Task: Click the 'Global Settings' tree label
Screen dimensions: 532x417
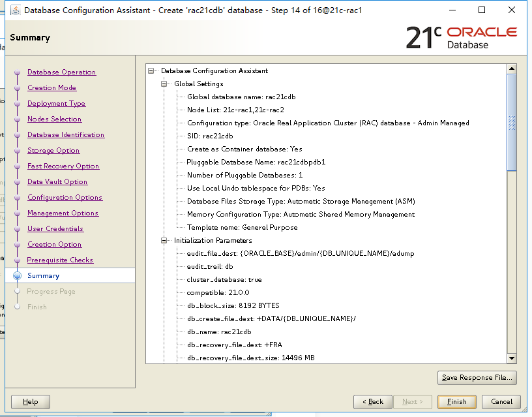Action: tap(198, 84)
